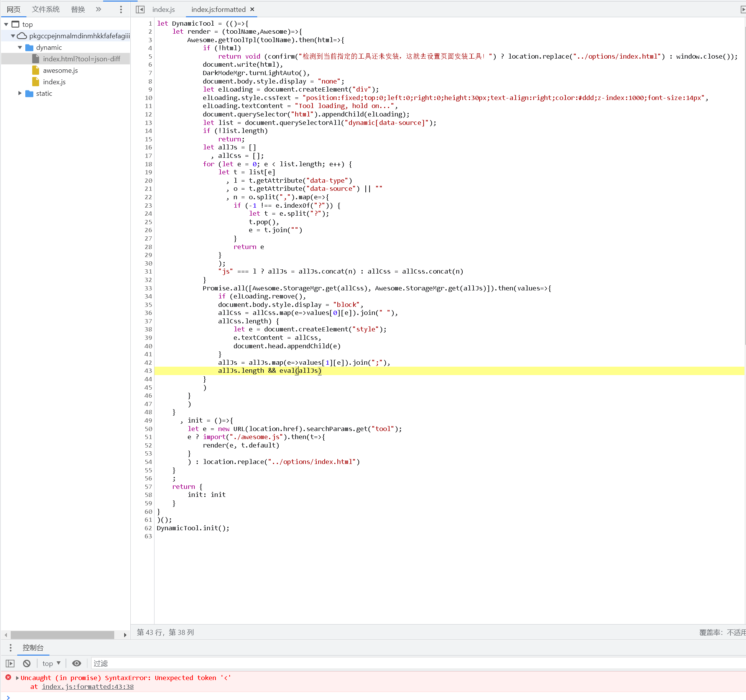Create a live expression using the eye icon
746x700 pixels.
(x=76, y=663)
